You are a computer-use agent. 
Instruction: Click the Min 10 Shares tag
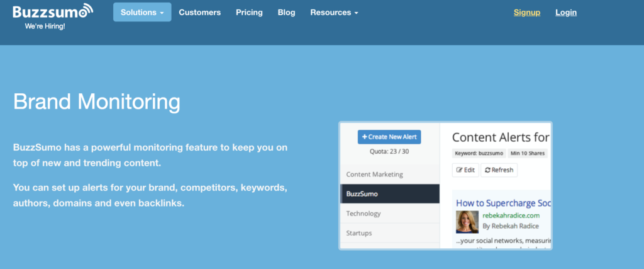point(528,154)
